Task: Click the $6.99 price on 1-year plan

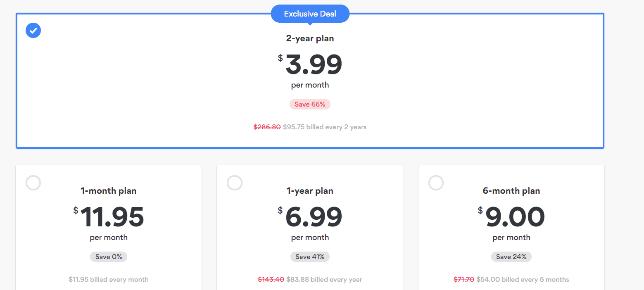Action: [x=310, y=217]
